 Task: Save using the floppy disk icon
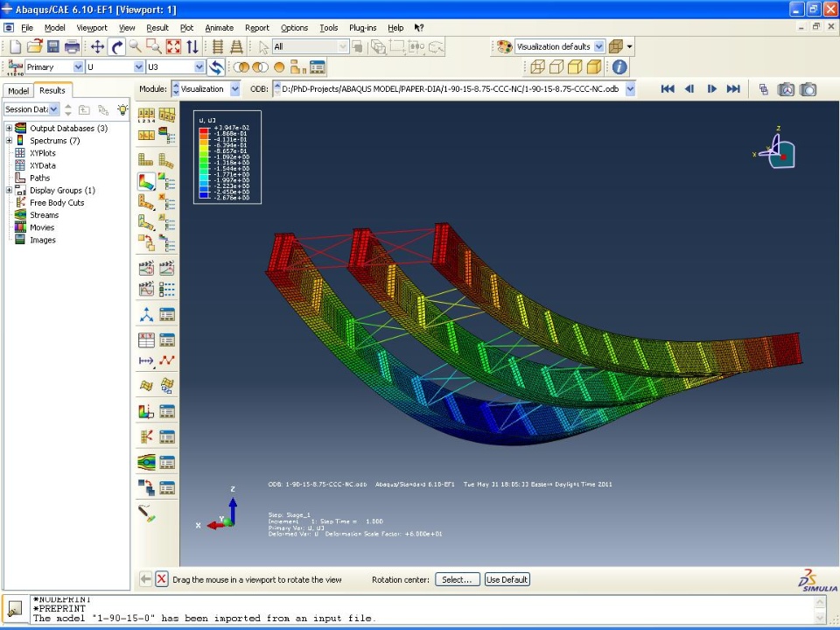53,46
